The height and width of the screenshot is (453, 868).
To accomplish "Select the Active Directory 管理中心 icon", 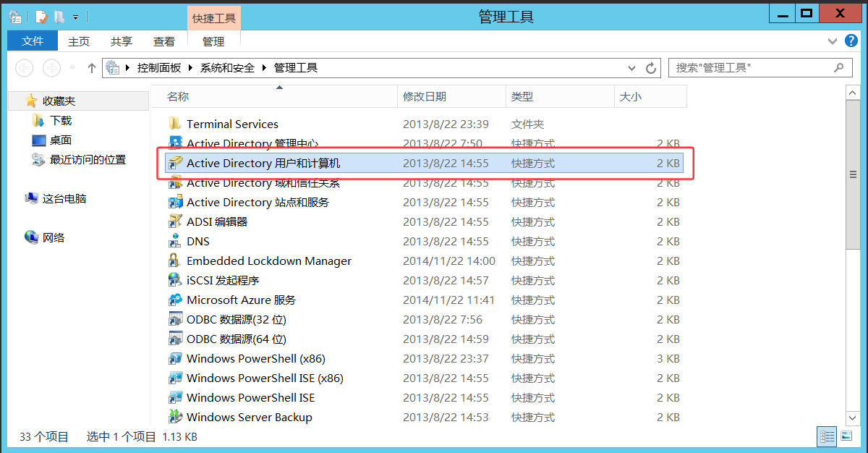I will tap(174, 143).
